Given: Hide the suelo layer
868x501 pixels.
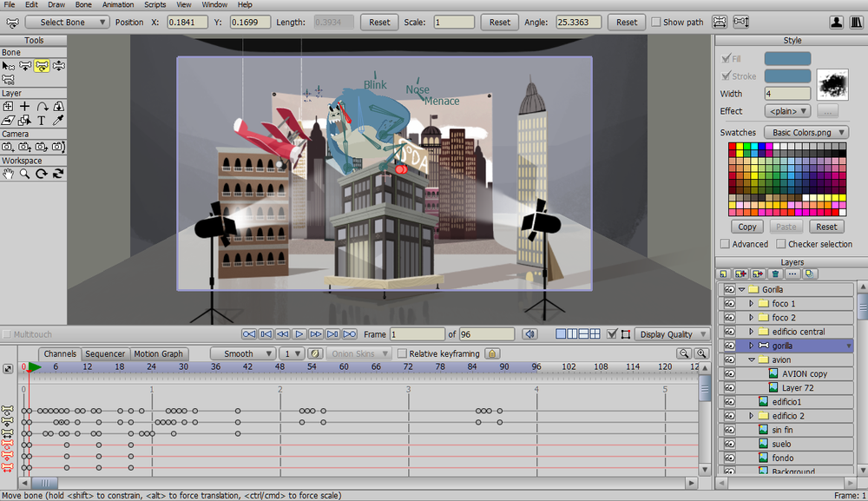Looking at the screenshot, I should click(729, 444).
